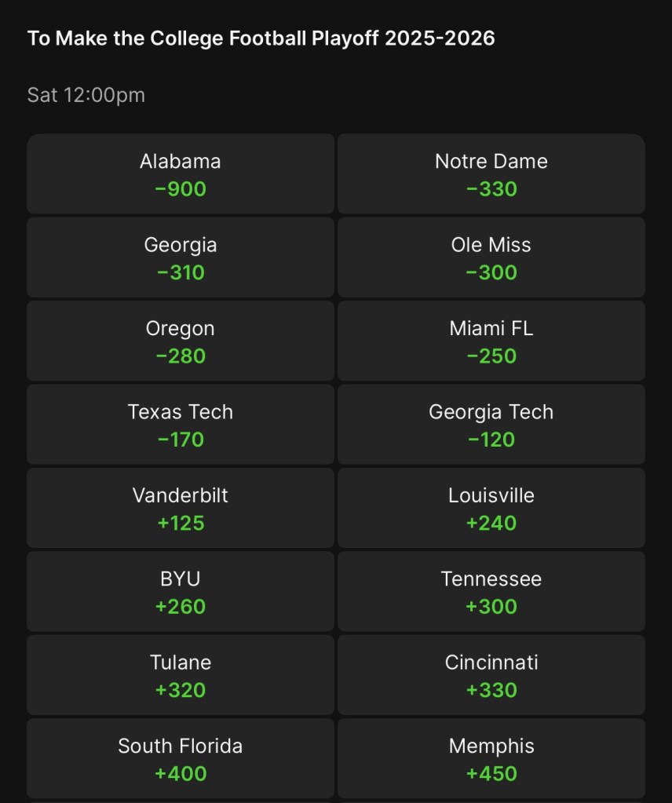Image resolution: width=672 pixels, height=803 pixels.
Task: Select Alabama at -900 odds
Action: pyautogui.click(x=181, y=173)
